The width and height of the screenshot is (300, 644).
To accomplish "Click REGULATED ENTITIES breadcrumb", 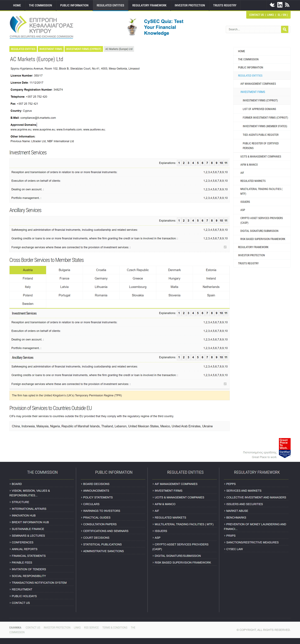I will 23,49.
